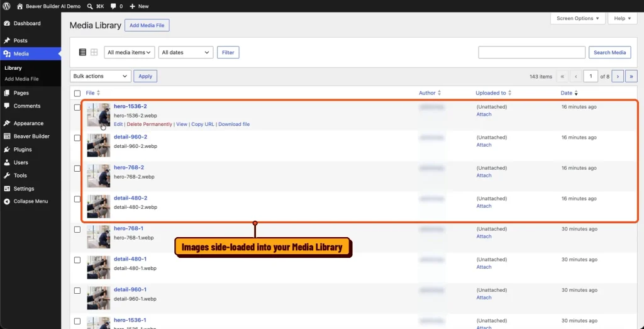Click the New plus icon
Screen dimensions: 644x329
tap(132, 6)
